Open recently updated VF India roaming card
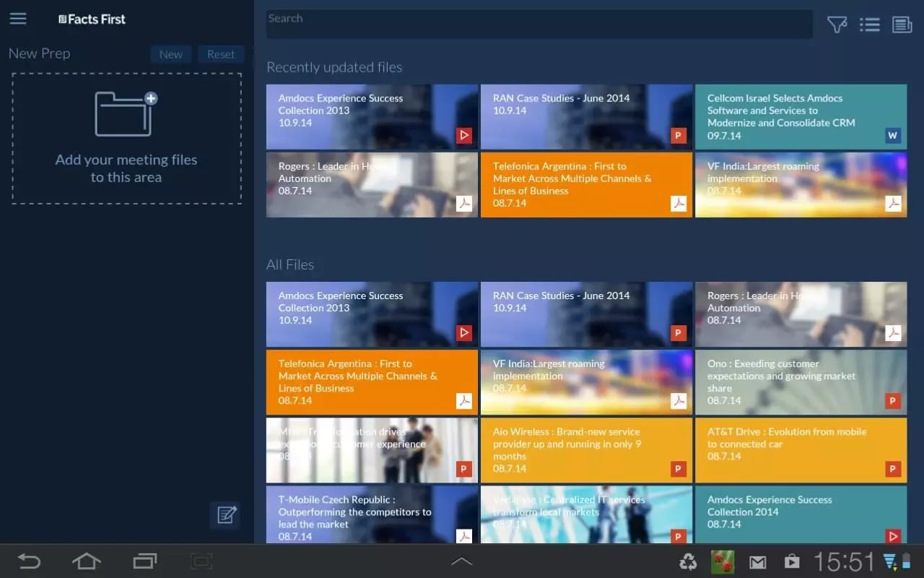The image size is (924, 578). pyautogui.click(x=801, y=185)
